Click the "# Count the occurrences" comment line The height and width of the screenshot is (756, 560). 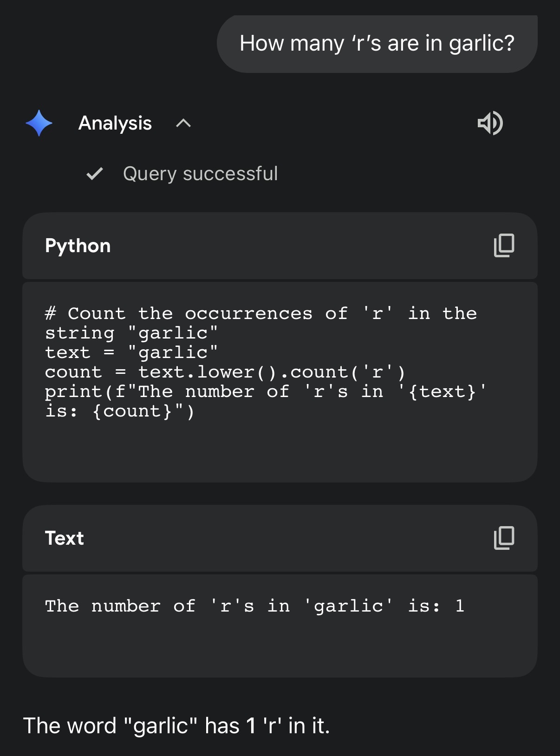tap(260, 313)
